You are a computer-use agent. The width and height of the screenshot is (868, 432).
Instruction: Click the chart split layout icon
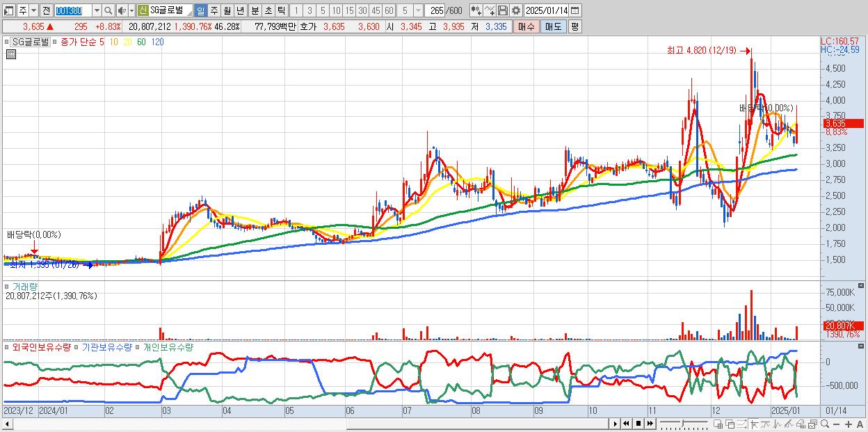click(718, 424)
